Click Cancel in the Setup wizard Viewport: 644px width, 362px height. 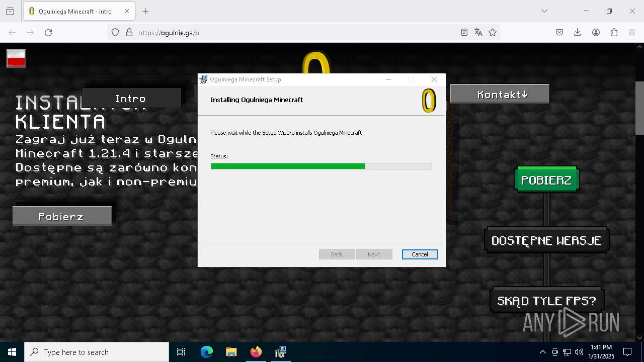[420, 254]
